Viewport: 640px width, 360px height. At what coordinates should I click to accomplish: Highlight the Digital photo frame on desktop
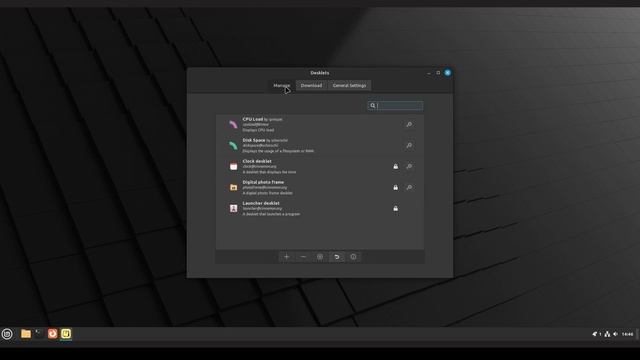point(409,187)
